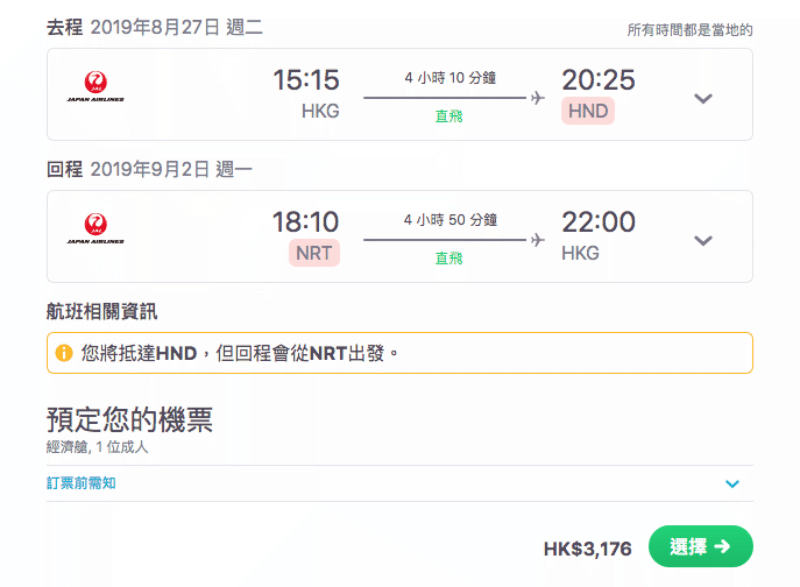Screen dimensions: 800x587
Task: Click the 4 小時 10 分鐘 duration text
Action: click(x=450, y=78)
